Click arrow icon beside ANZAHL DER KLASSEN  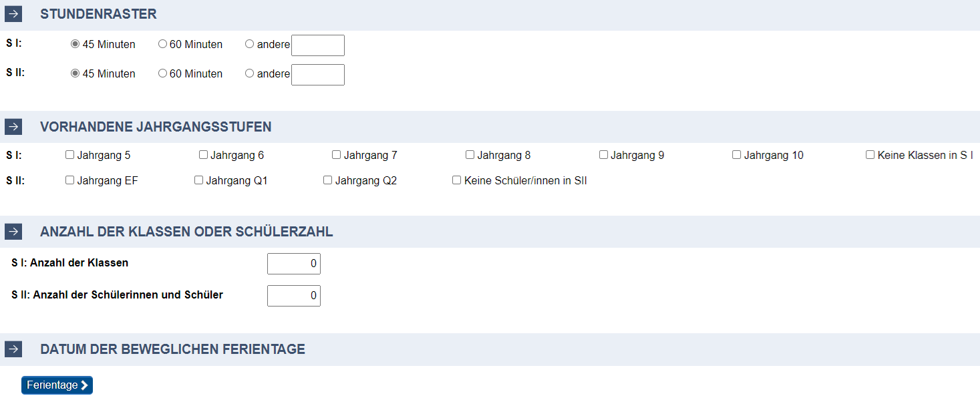[13, 232]
